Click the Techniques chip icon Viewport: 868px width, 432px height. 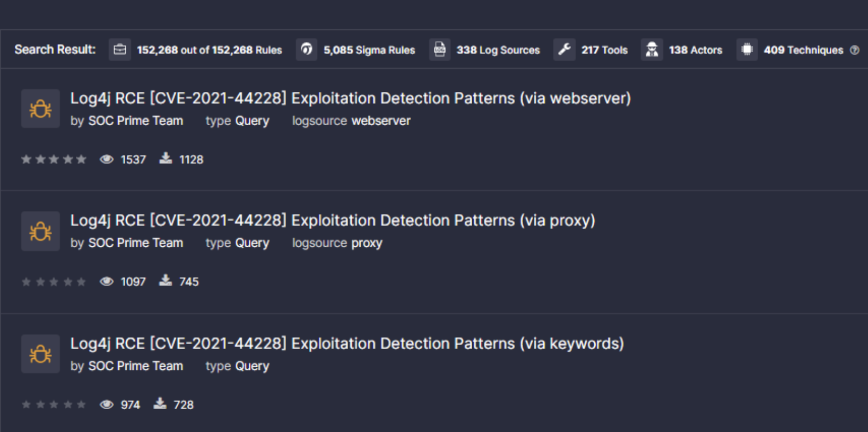click(x=747, y=50)
